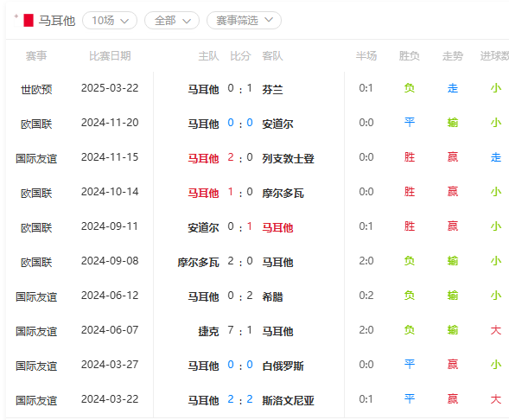Open the 赛事筛选 competition filter dropdown
509x420 pixels.
(x=244, y=21)
